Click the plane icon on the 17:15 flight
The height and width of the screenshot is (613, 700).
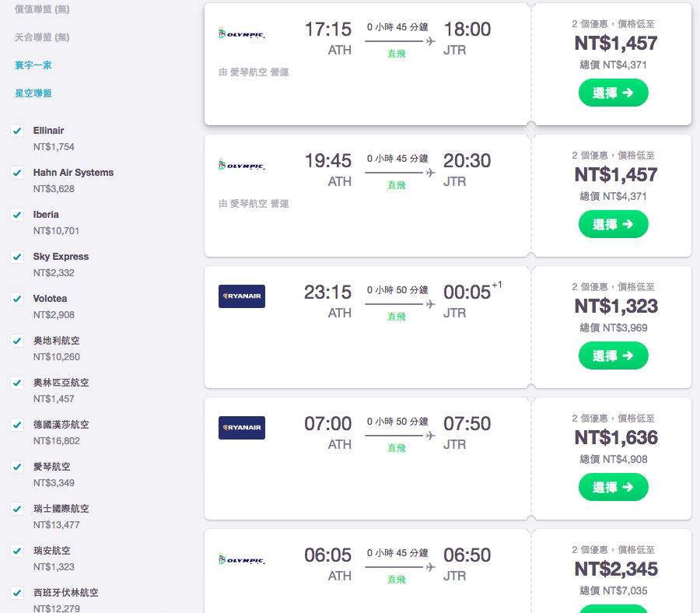point(430,41)
